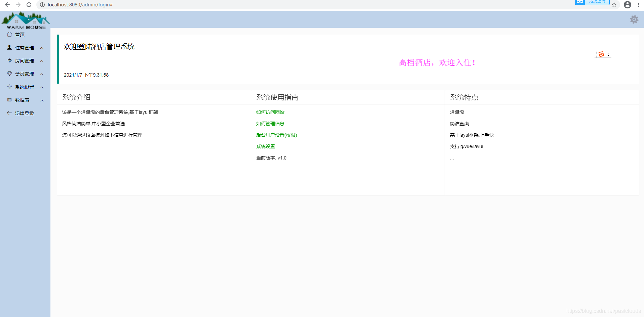Click the person icon next to 住客管理

point(9,47)
